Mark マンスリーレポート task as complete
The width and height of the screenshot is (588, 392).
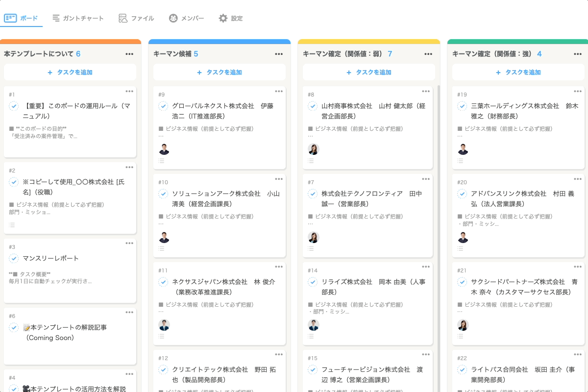(x=14, y=258)
